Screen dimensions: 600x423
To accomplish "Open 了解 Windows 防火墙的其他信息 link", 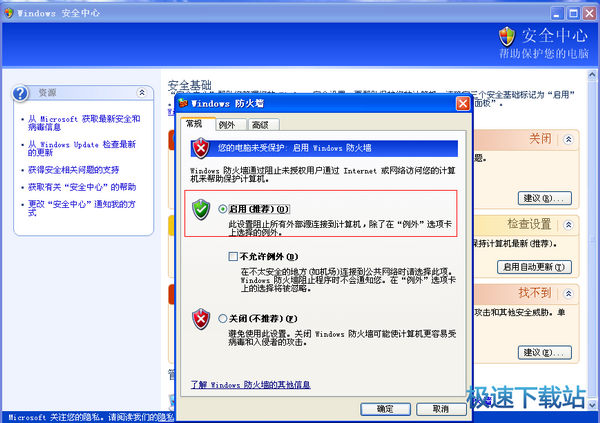I will tap(251, 384).
